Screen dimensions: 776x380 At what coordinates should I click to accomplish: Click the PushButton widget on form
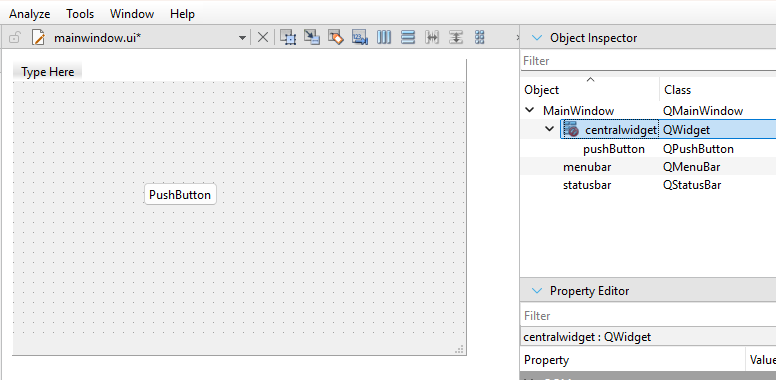coord(180,194)
